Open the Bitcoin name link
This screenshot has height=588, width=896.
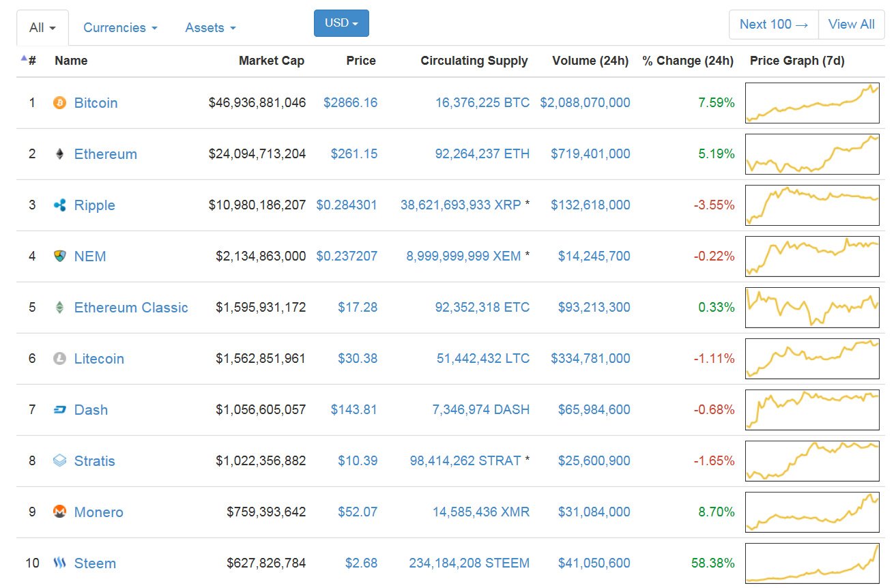pyautogui.click(x=96, y=103)
